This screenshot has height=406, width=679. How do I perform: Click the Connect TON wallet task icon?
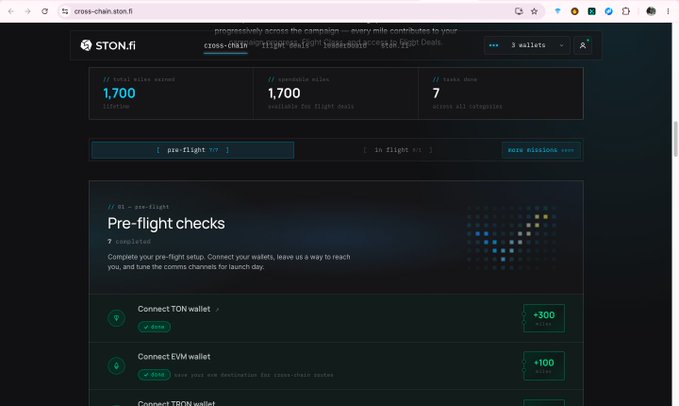116,318
